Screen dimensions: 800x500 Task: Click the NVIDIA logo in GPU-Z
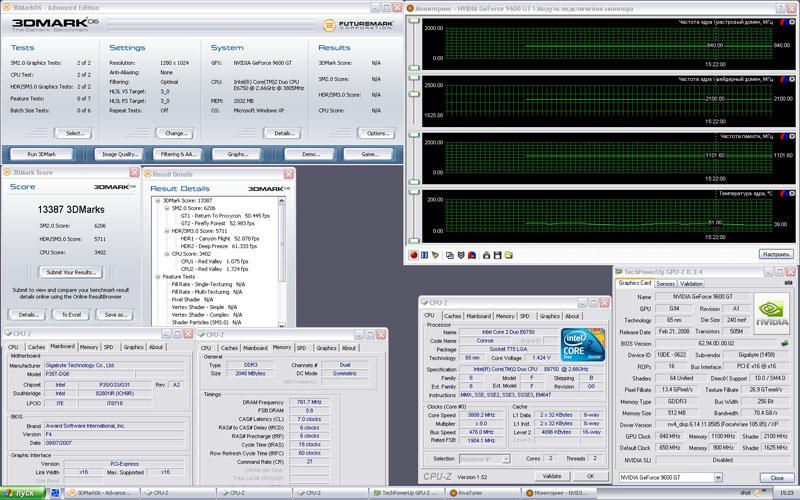point(771,313)
